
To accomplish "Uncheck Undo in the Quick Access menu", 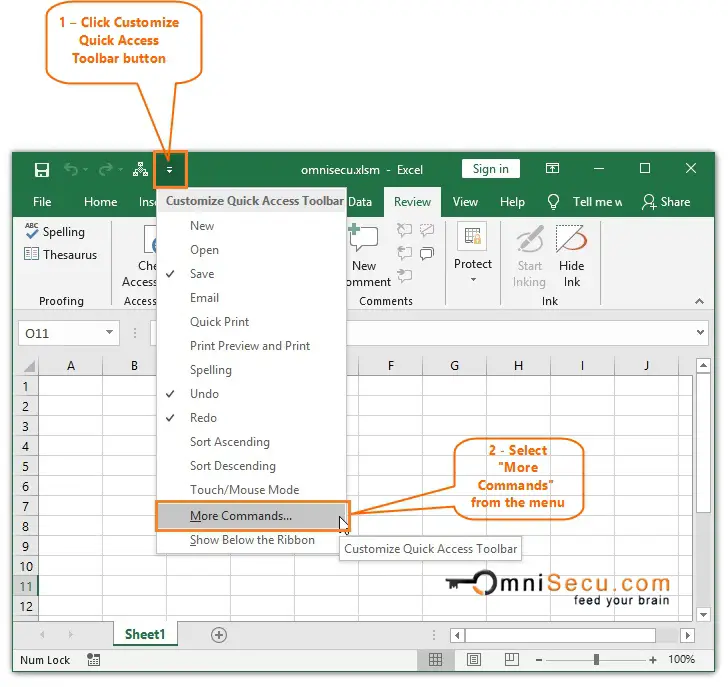I will (252, 394).
